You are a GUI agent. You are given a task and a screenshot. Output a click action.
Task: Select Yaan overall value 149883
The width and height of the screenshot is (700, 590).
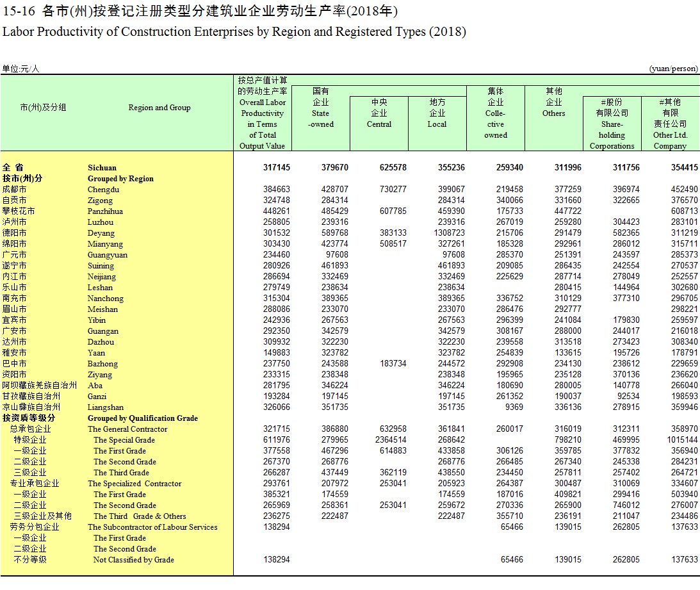(276, 353)
